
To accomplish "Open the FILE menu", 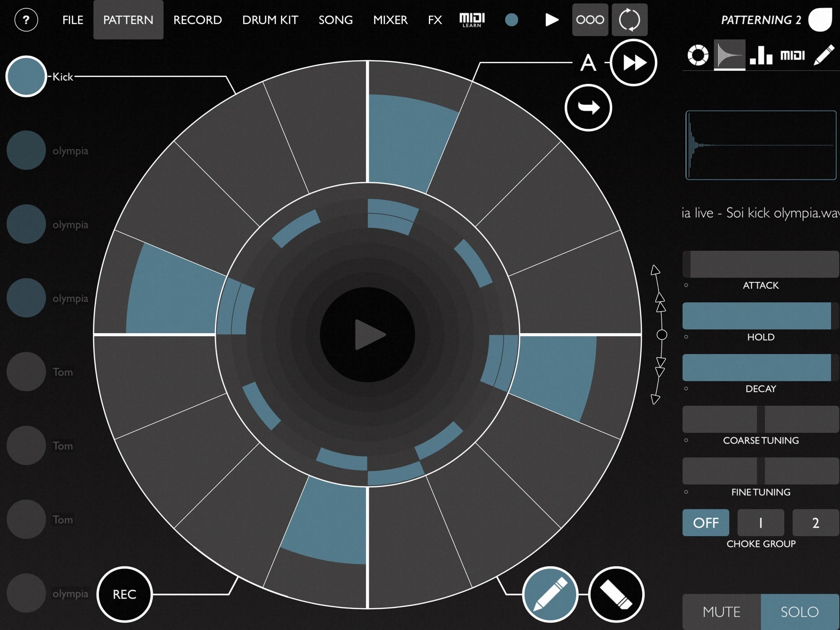I will pos(73,20).
